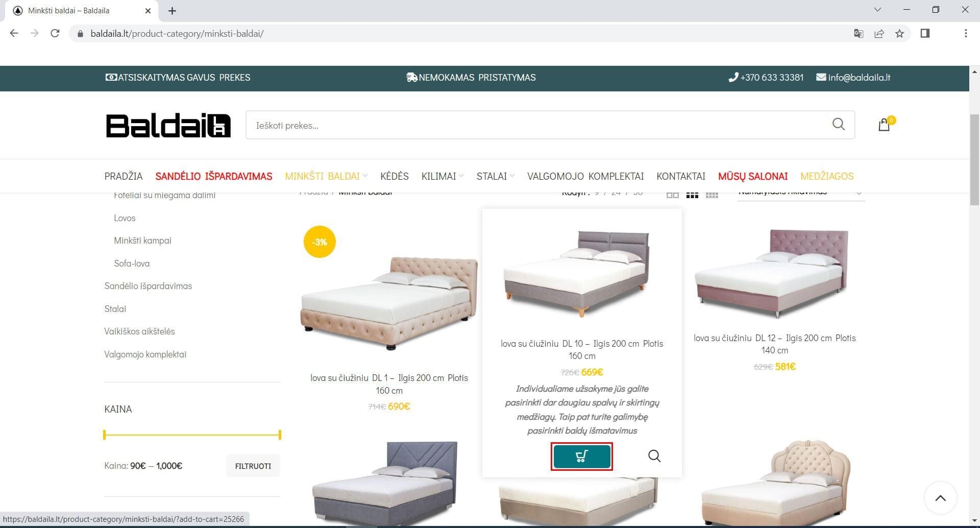Open the product sorting dropdown
This screenshot has height=528, width=980.
coord(800,194)
